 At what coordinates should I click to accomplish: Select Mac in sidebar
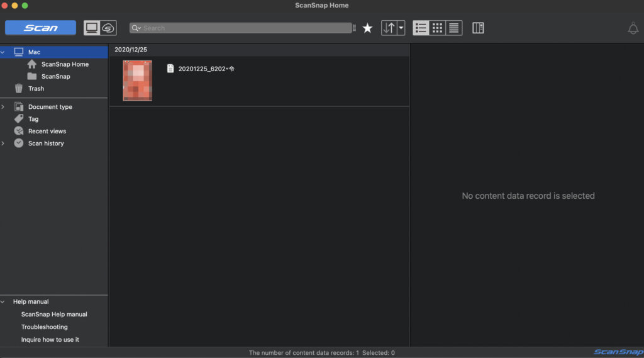click(x=54, y=52)
